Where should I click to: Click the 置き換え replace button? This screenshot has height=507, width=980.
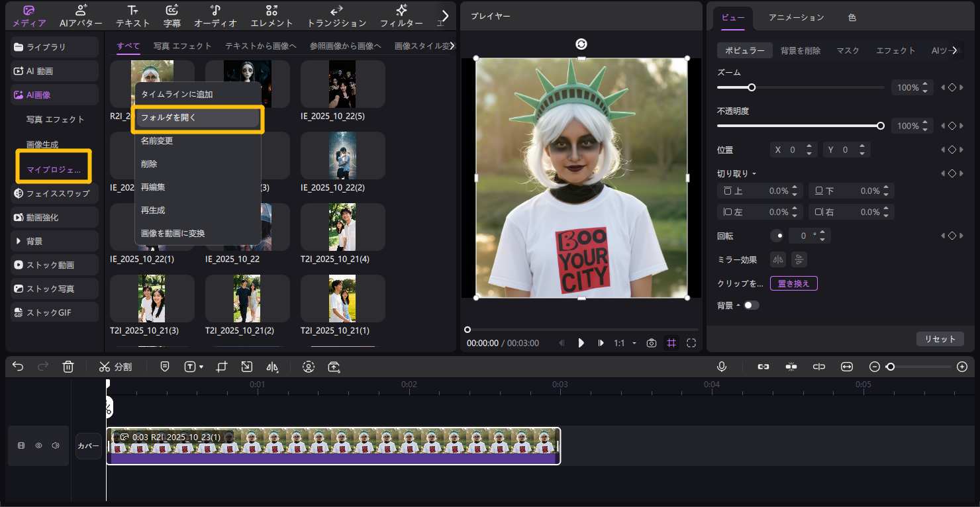pos(793,283)
